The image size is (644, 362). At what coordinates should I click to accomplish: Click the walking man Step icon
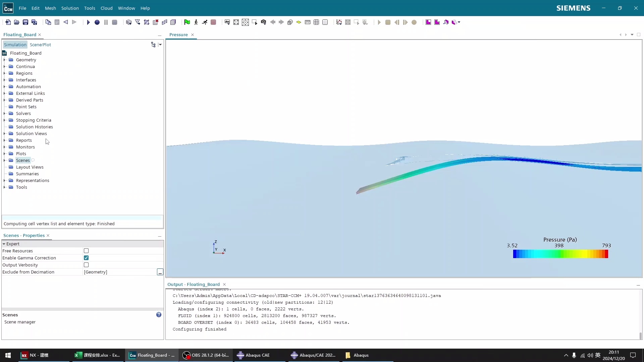(196, 22)
